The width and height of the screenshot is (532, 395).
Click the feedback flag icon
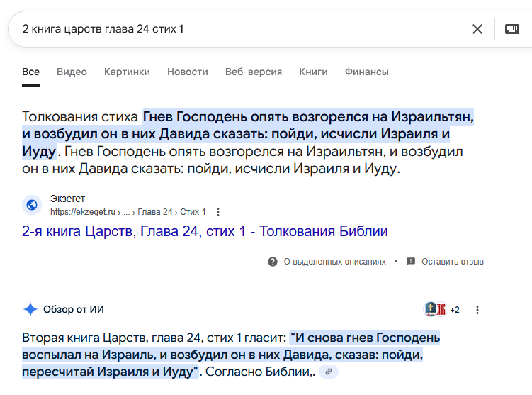pyautogui.click(x=411, y=262)
